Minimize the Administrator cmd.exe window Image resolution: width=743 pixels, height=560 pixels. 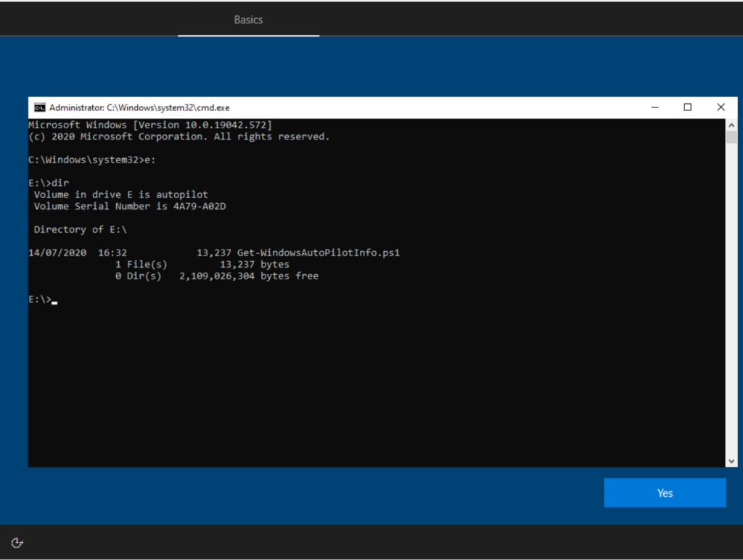[654, 107]
